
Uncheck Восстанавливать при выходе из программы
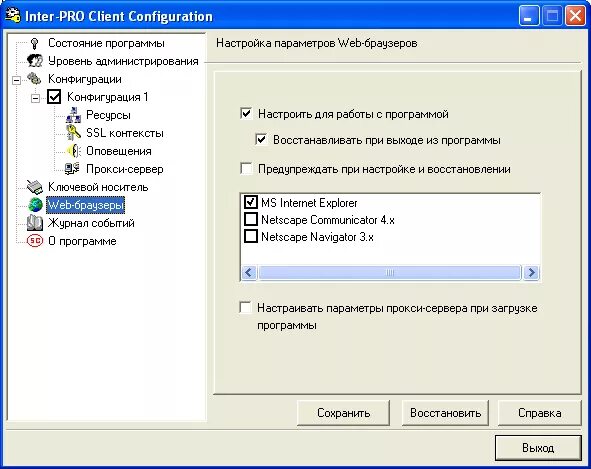point(261,140)
